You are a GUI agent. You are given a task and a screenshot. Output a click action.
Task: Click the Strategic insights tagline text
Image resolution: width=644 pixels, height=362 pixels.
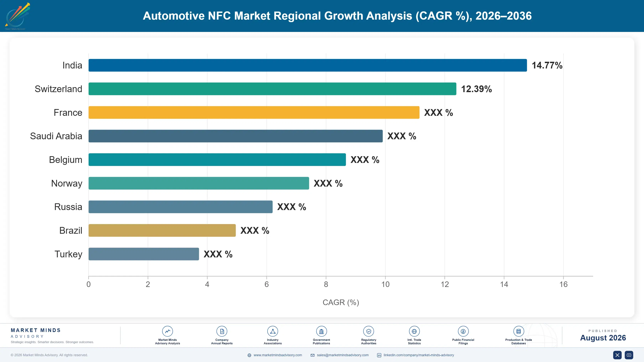pos(52,342)
